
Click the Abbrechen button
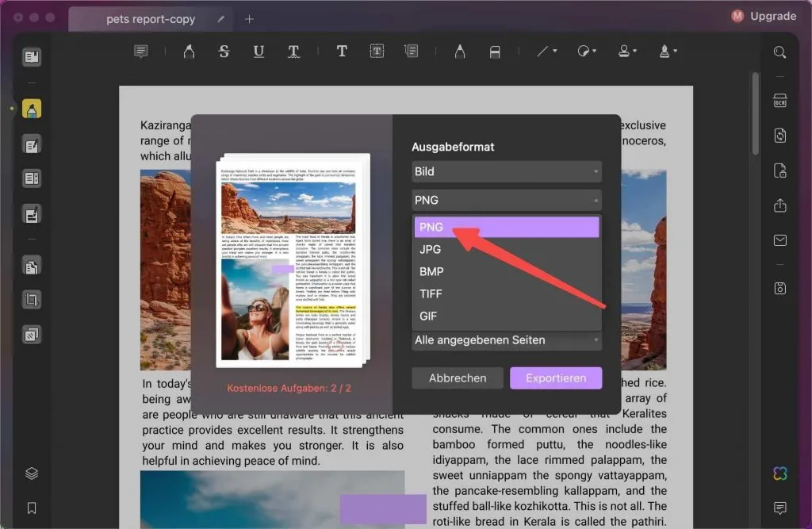[457, 378]
